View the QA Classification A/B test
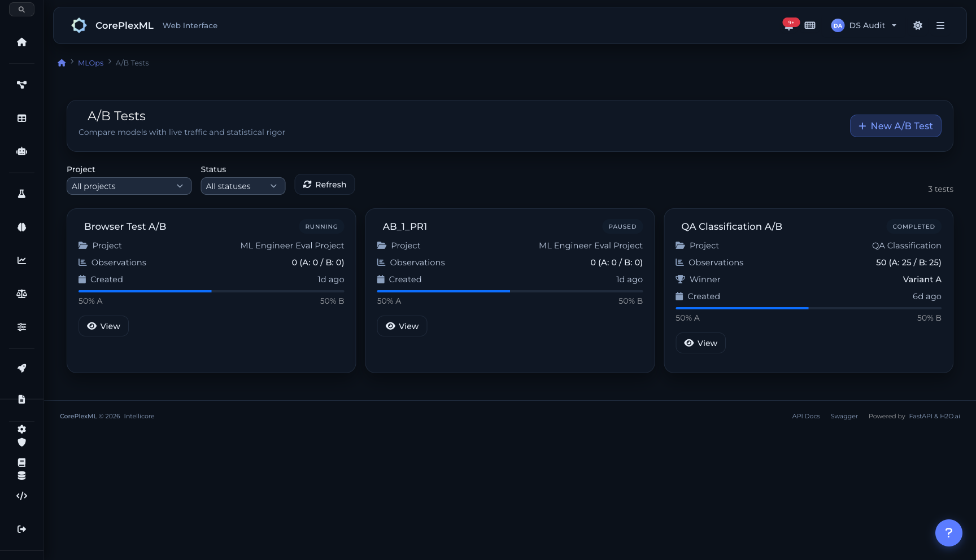The image size is (976, 560). 700,343
